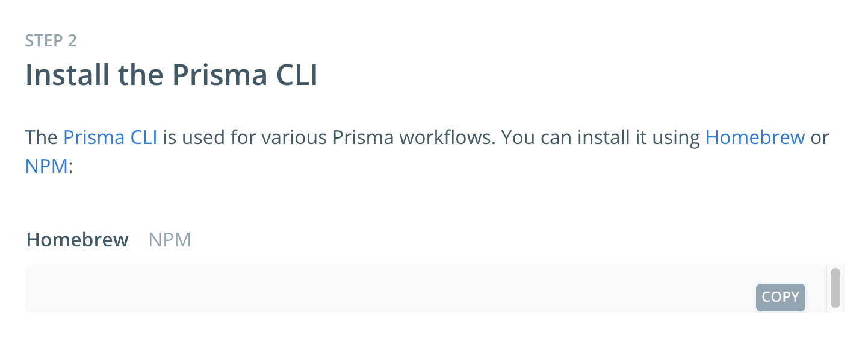
Task: Return to Homebrew instructions tab
Action: point(77,239)
